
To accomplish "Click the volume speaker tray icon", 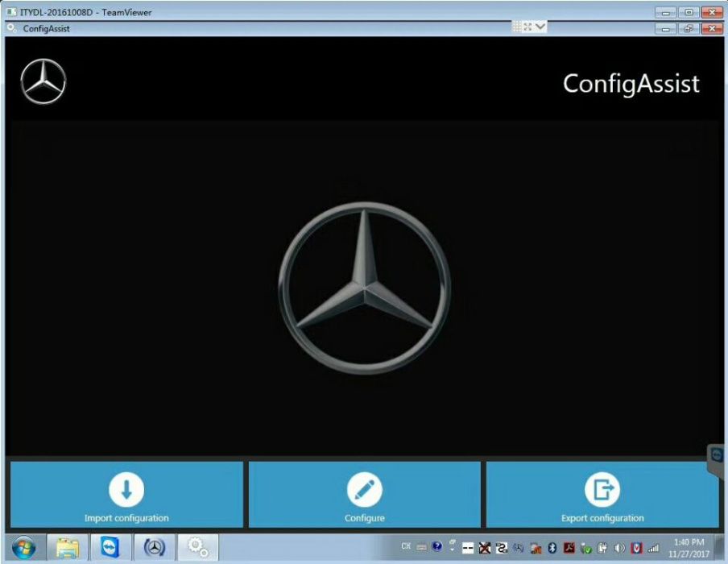I will click(x=620, y=548).
